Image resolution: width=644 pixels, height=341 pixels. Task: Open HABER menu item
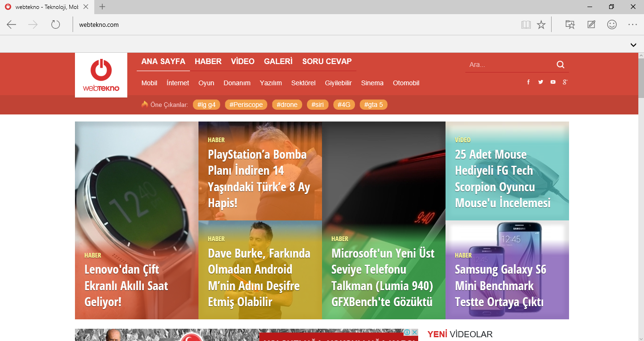tap(208, 61)
